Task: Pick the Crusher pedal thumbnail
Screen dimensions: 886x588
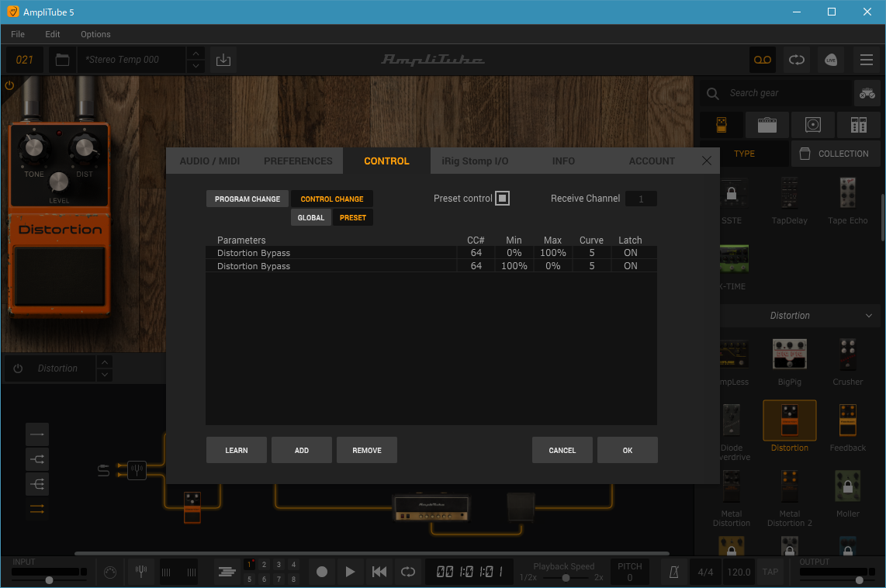Action: (x=847, y=355)
